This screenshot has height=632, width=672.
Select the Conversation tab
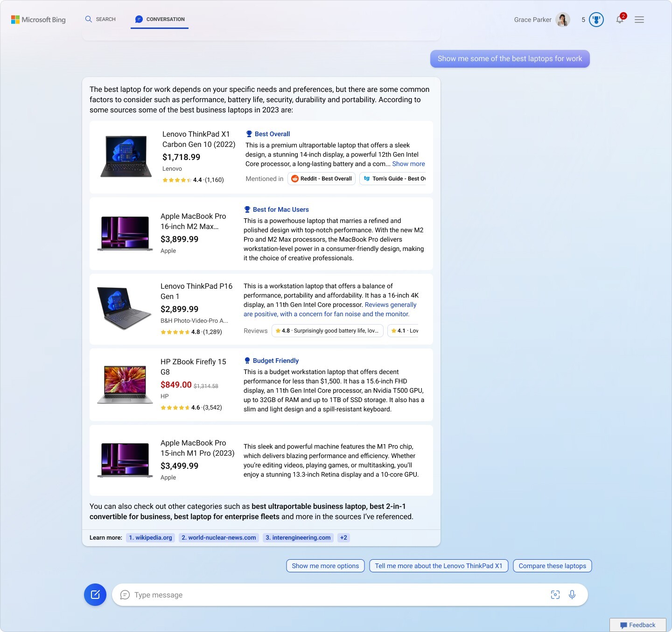click(160, 19)
